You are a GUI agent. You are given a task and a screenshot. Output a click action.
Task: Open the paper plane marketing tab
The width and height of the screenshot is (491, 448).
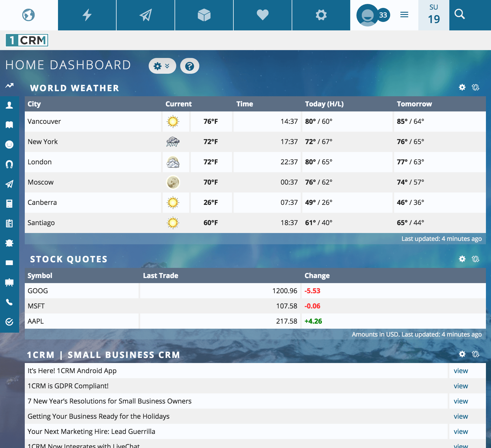(146, 15)
